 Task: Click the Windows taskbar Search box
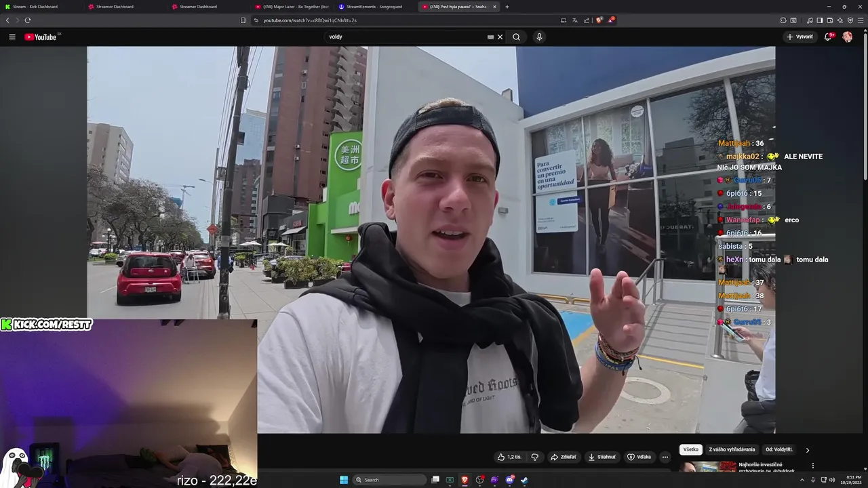pyautogui.click(x=390, y=480)
